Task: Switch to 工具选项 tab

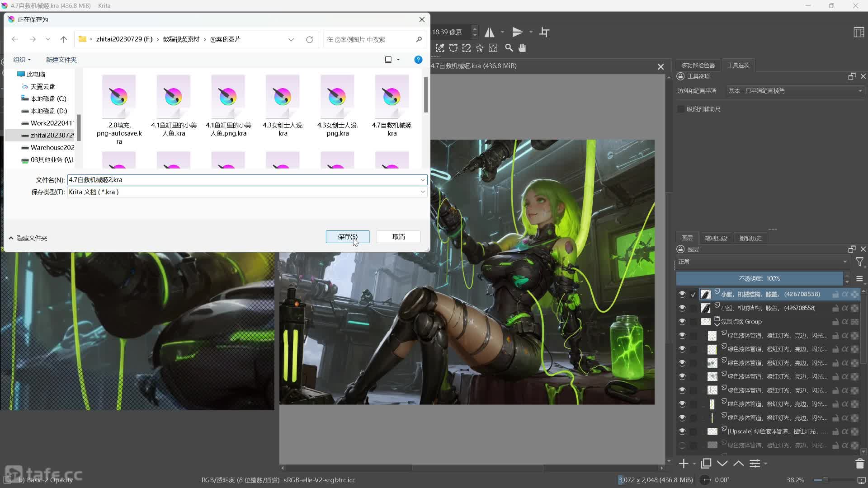Action: (738, 66)
